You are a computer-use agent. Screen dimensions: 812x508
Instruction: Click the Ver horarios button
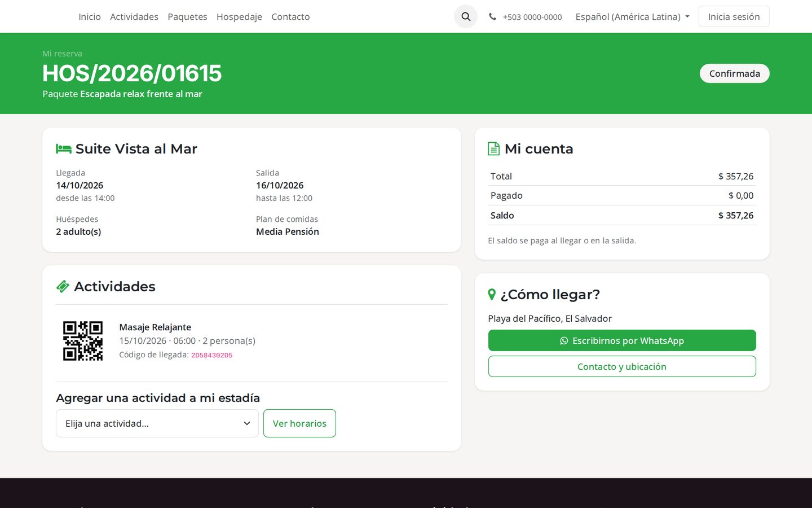[x=299, y=423]
